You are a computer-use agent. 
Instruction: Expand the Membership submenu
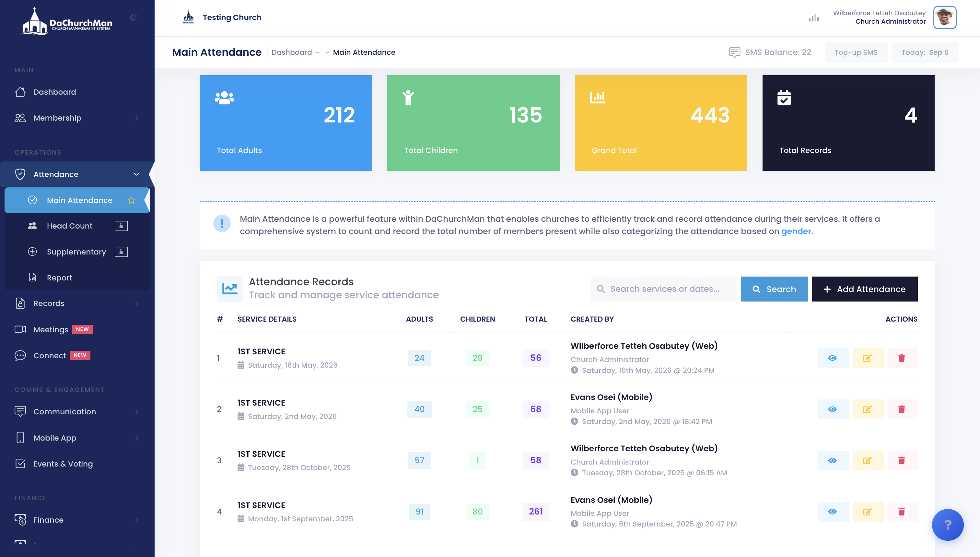pos(76,118)
